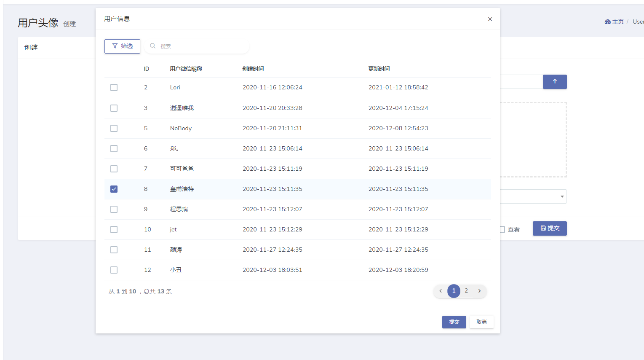Open the select dropdown below the upload area
This screenshot has width=644, height=360.
562,196
